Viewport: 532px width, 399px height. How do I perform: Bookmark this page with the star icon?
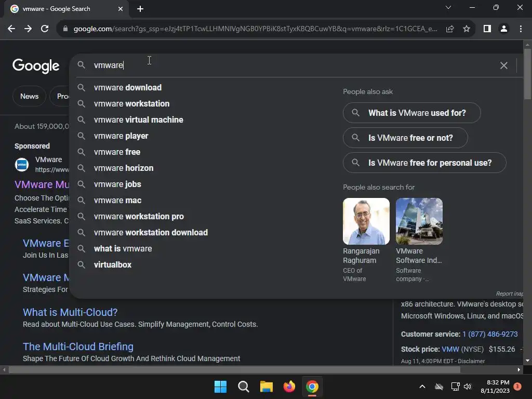point(467,29)
